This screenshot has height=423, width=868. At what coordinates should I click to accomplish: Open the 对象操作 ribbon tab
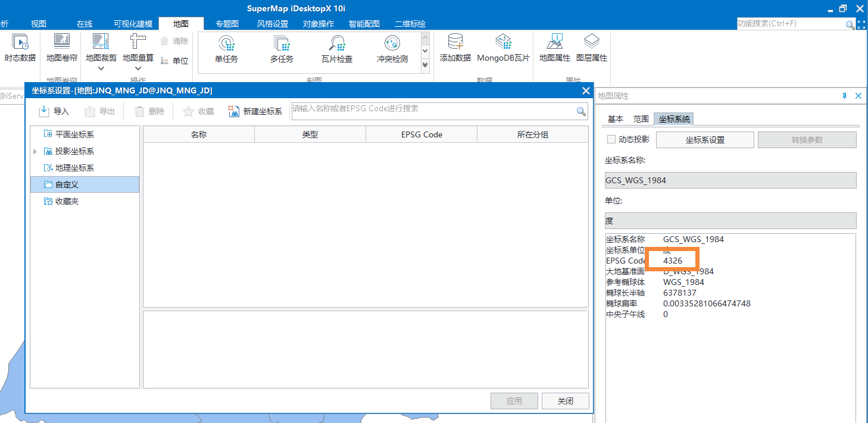pyautogui.click(x=319, y=24)
